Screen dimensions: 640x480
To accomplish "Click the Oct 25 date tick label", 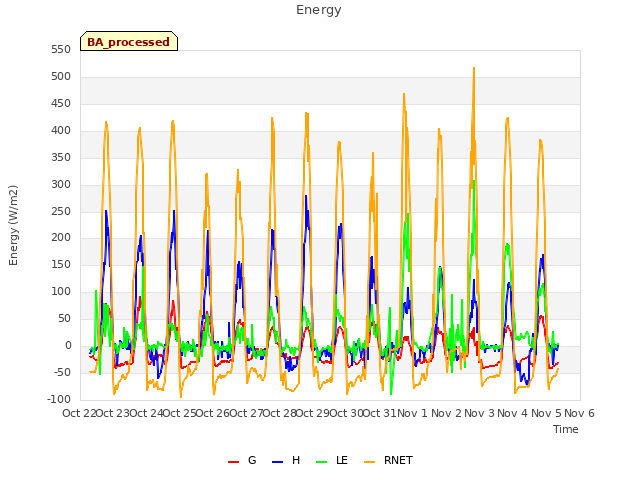I will pos(180,413).
